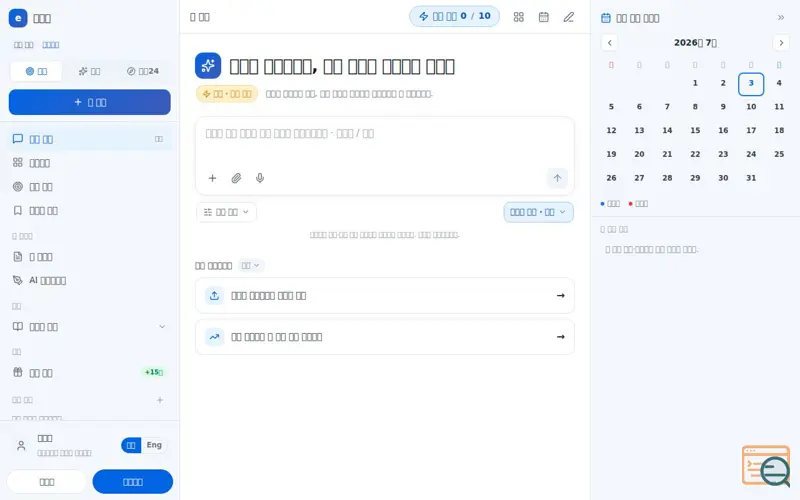Select the first sidebar tab with globe icon

tap(36, 71)
